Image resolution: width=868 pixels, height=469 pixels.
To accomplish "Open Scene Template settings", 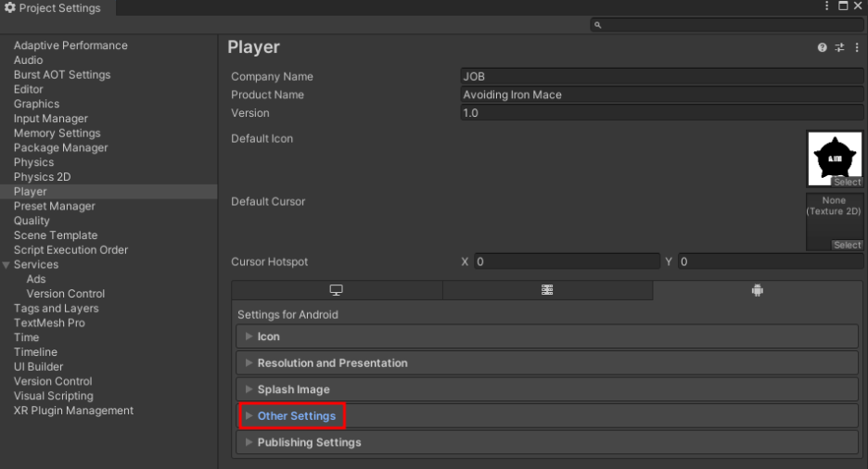I will 56,235.
